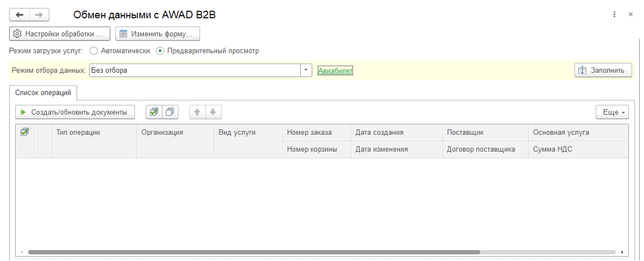The height and width of the screenshot is (261, 644).
Task: Click the Без отбора input field
Action: coord(194,70)
